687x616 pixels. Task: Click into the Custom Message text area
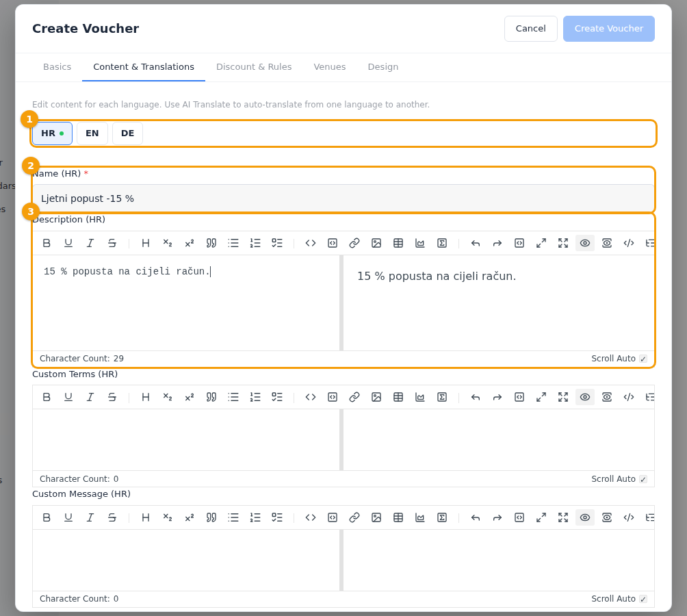point(186,561)
